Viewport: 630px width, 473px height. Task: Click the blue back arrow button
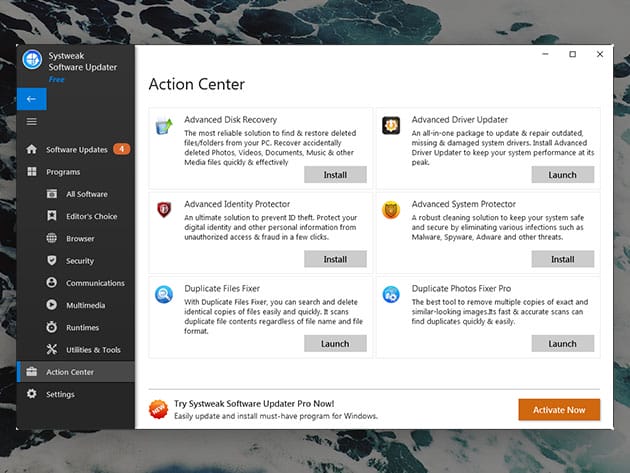point(32,99)
